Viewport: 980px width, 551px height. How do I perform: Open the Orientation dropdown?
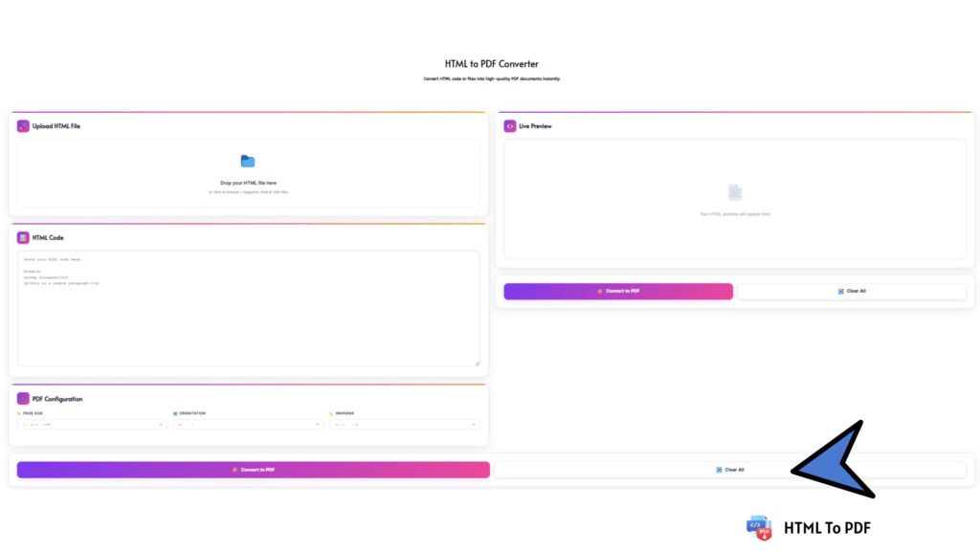click(248, 424)
